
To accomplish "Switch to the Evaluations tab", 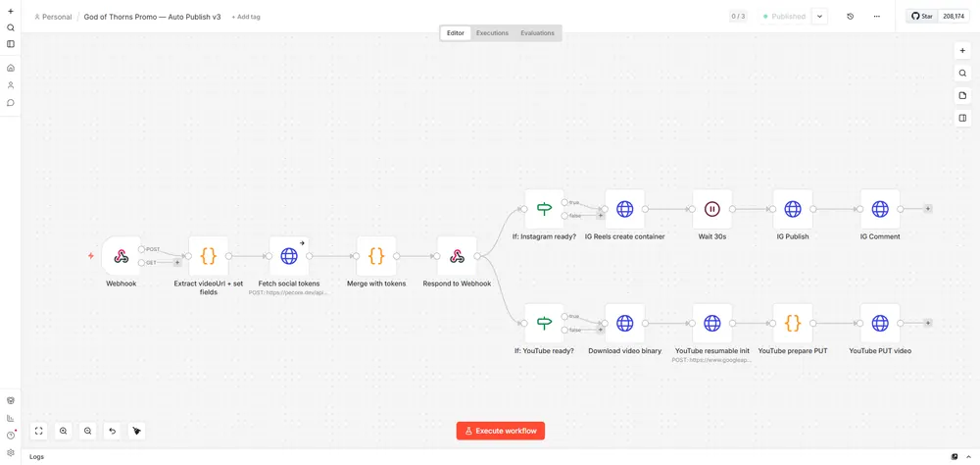I will [537, 33].
